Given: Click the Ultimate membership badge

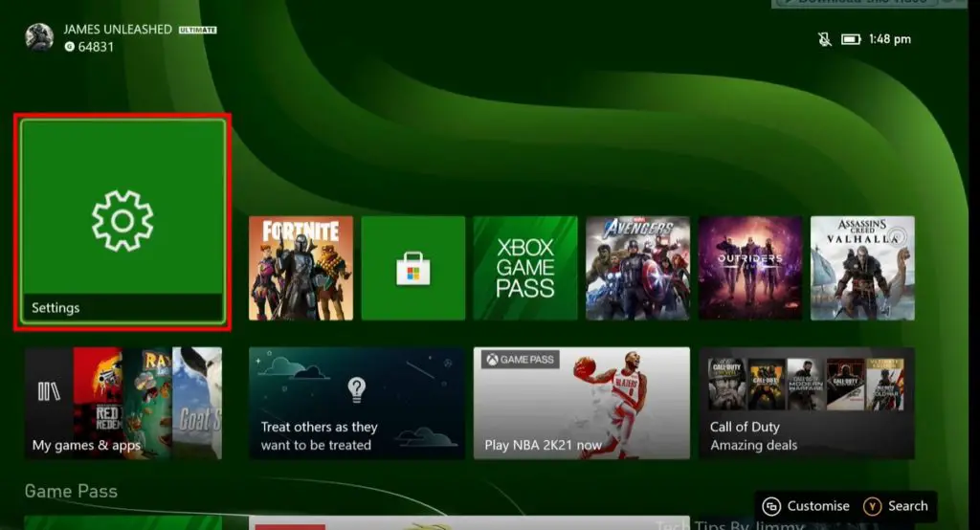Looking at the screenshot, I should (197, 30).
